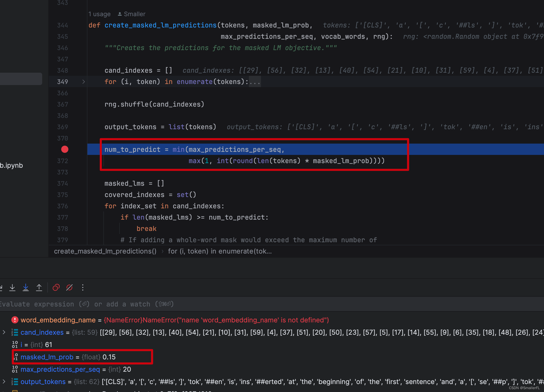Click the rng.shuffle(cand_indexes) line
The width and height of the screenshot is (544, 392).
point(154,104)
